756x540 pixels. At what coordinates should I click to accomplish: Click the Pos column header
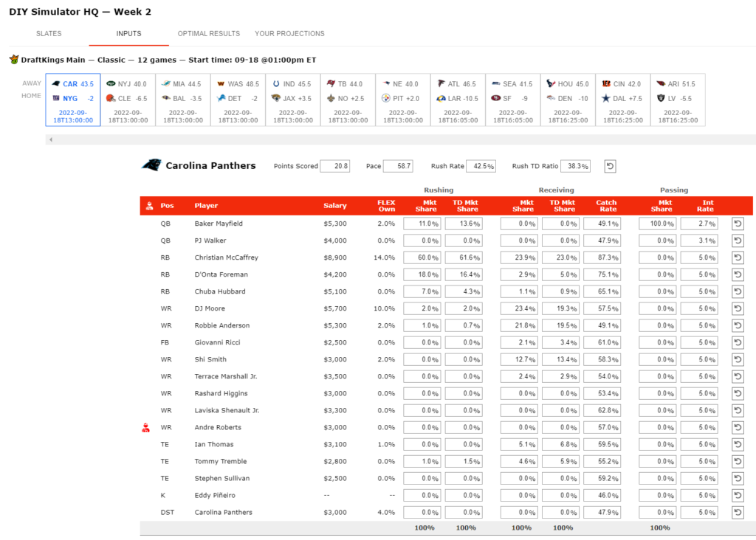167,206
